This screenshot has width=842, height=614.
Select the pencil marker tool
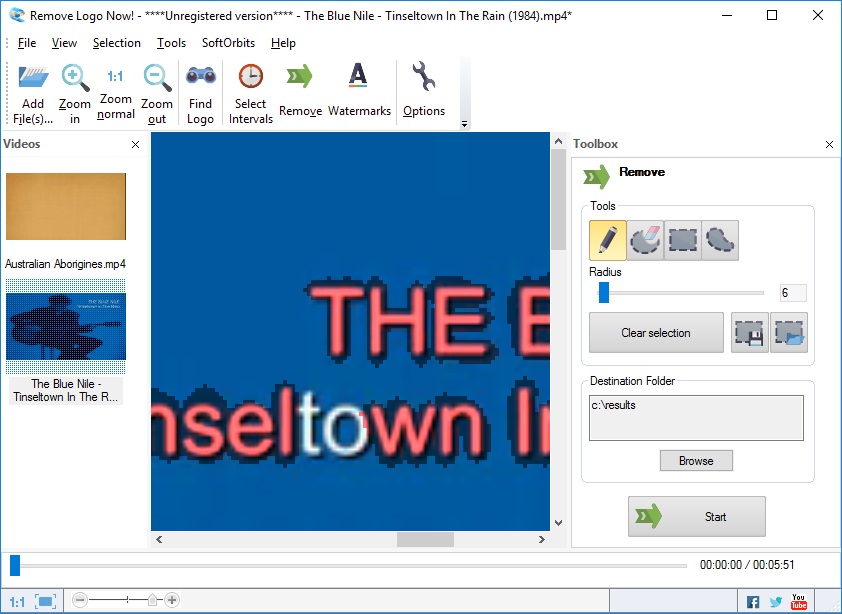point(608,240)
